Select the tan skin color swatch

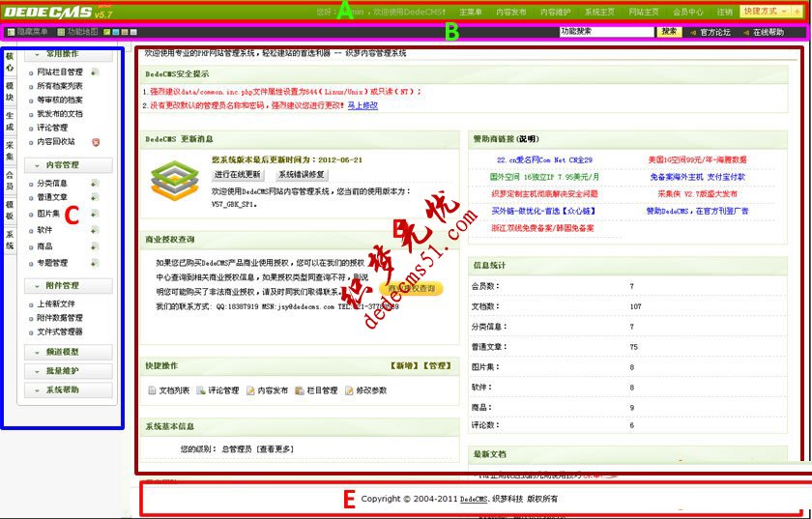[125, 32]
